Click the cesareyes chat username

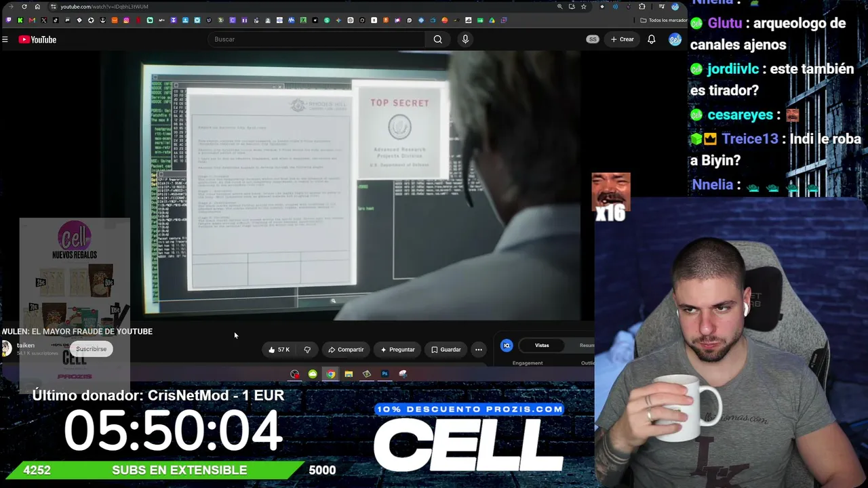(x=741, y=115)
